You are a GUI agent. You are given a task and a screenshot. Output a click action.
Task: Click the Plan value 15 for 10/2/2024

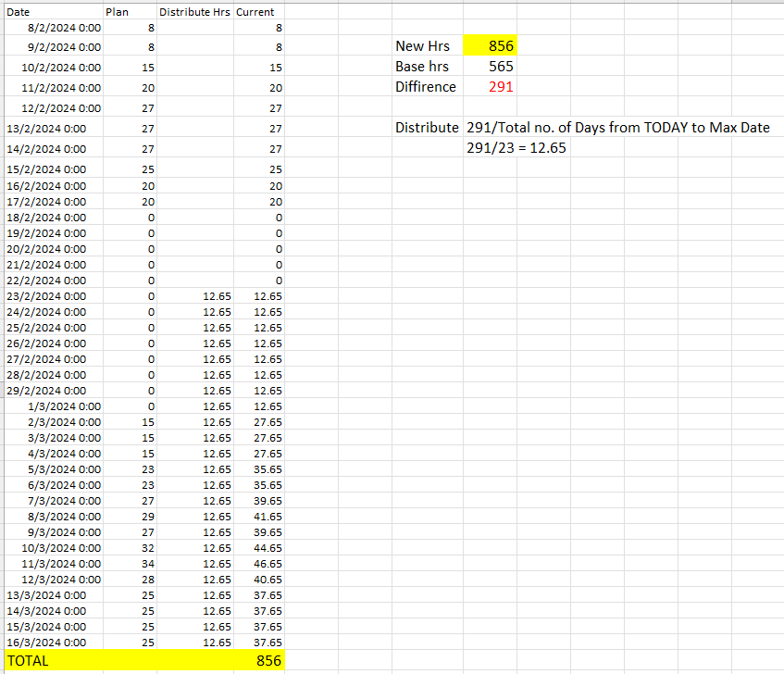pyautogui.click(x=130, y=68)
